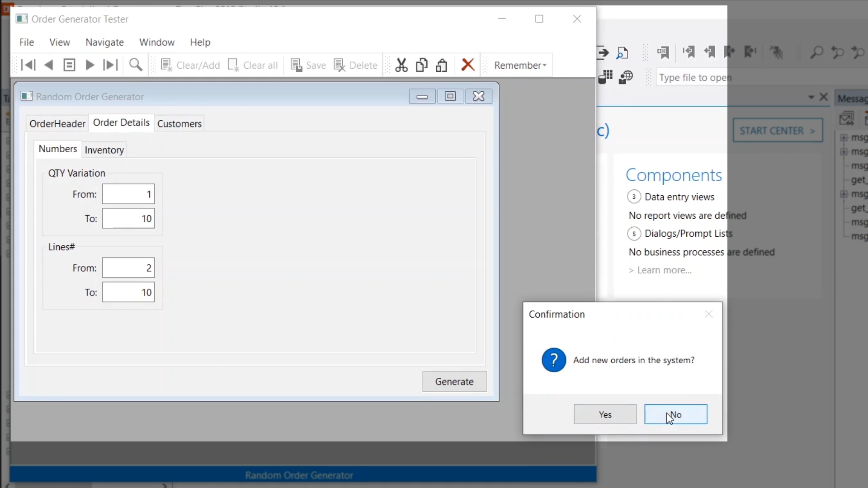Screen dimensions: 868x488
Task: Select the Customers tab
Action: point(179,124)
